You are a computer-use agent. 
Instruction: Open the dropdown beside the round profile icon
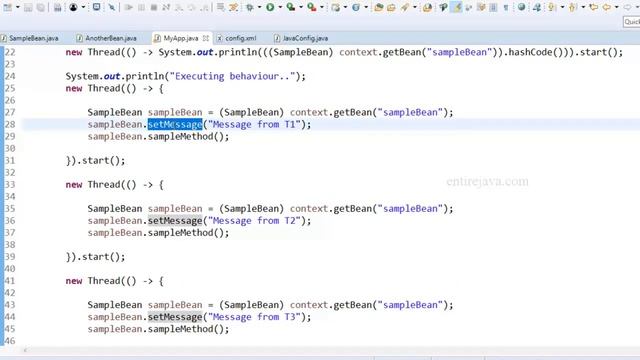pyautogui.click(x=83, y=7)
